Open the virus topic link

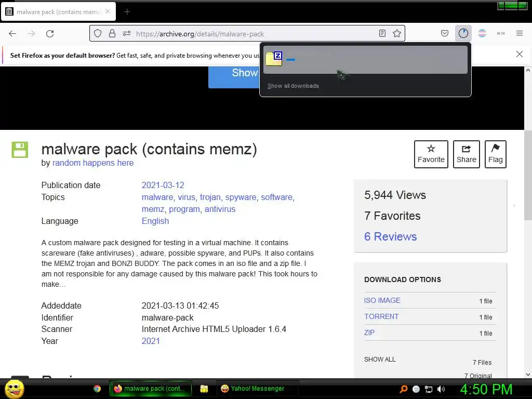pyautogui.click(x=187, y=197)
